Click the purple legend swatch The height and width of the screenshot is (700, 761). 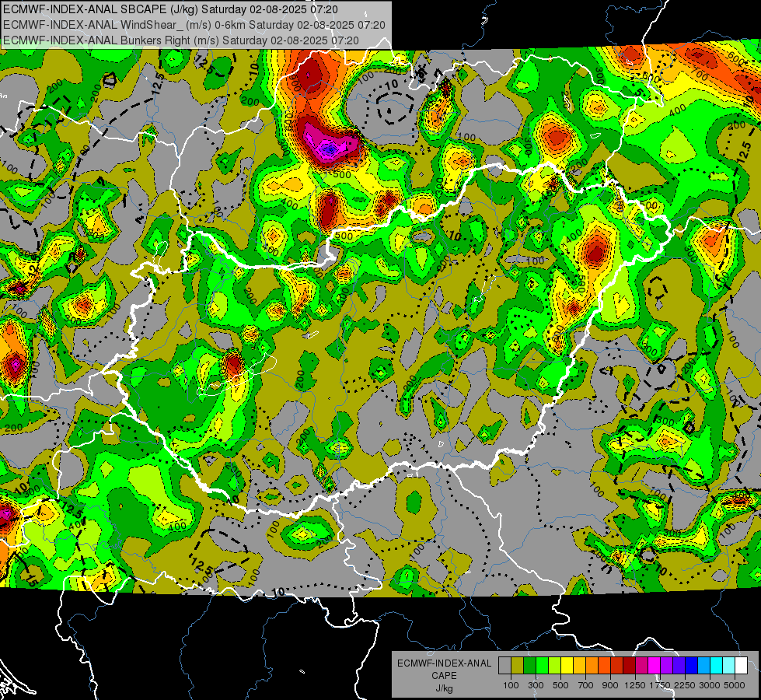point(667,665)
